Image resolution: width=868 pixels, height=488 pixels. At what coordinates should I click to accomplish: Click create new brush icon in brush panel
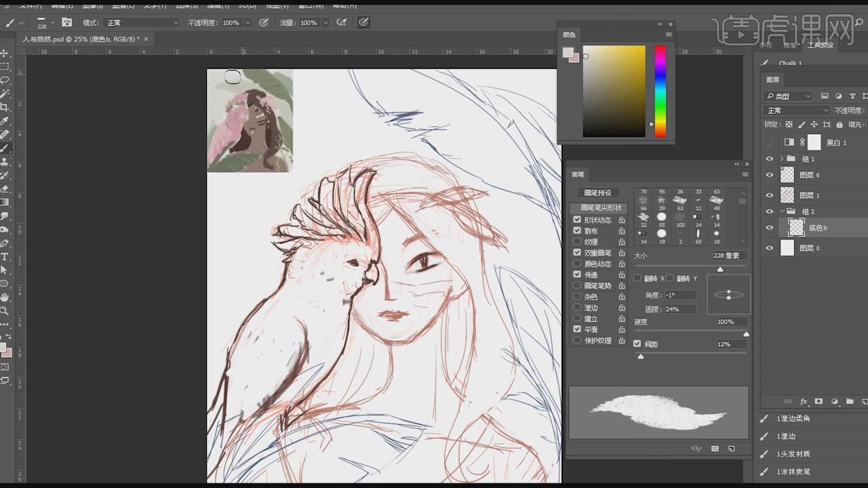coord(731,449)
